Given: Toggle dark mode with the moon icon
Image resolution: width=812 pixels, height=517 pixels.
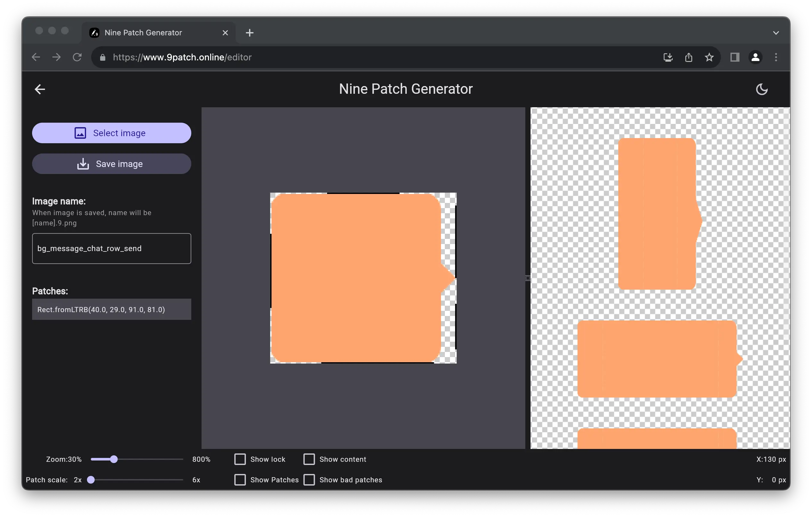Looking at the screenshot, I should (x=761, y=89).
